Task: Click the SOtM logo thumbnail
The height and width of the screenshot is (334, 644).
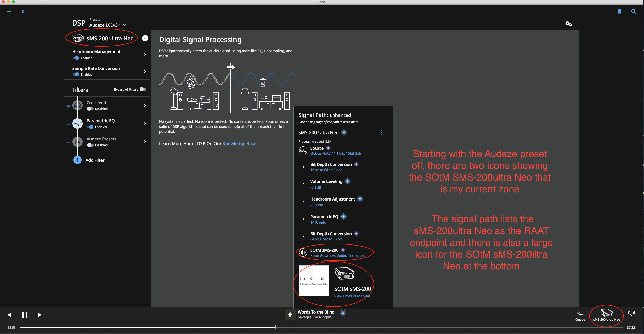Action: coord(314,281)
